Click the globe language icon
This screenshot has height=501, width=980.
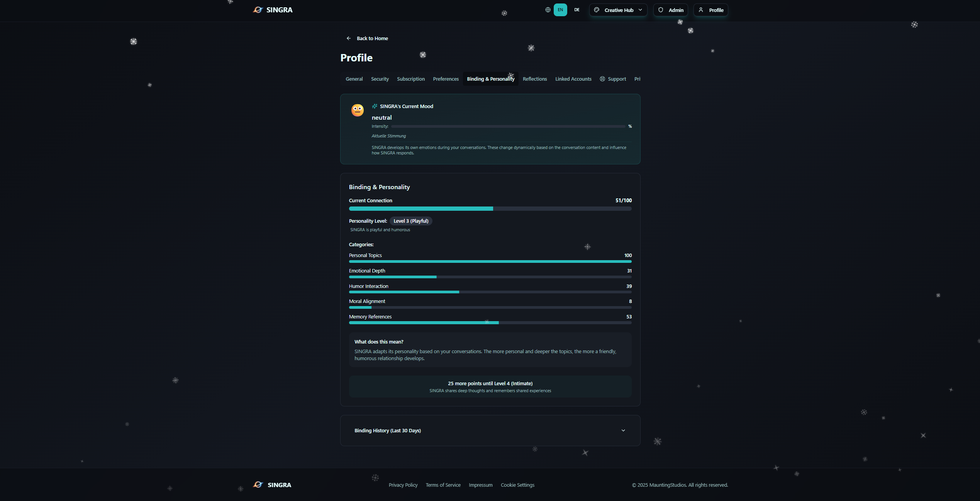pyautogui.click(x=548, y=10)
